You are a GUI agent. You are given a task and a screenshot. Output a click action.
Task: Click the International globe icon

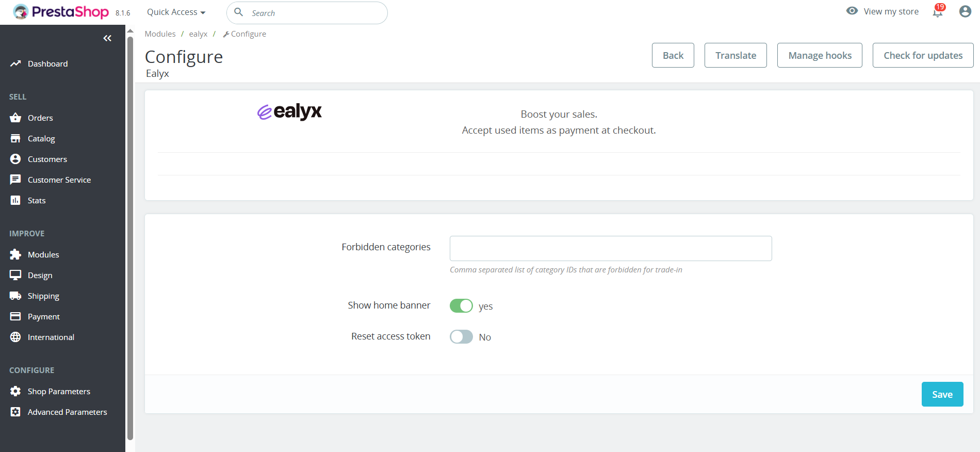pyautogui.click(x=15, y=337)
